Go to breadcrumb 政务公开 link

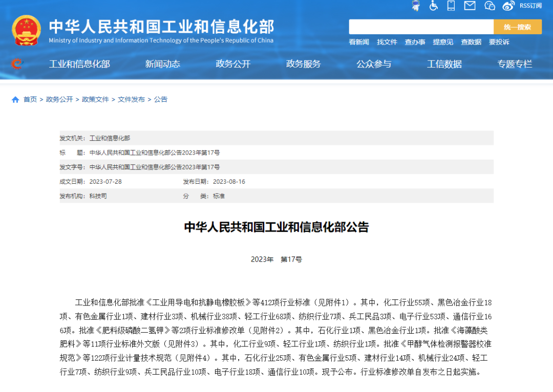[59, 99]
